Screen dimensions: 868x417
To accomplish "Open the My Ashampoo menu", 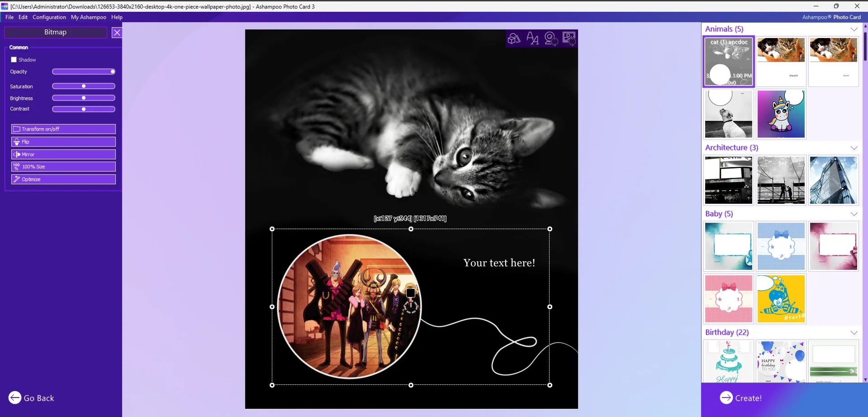I will [88, 17].
